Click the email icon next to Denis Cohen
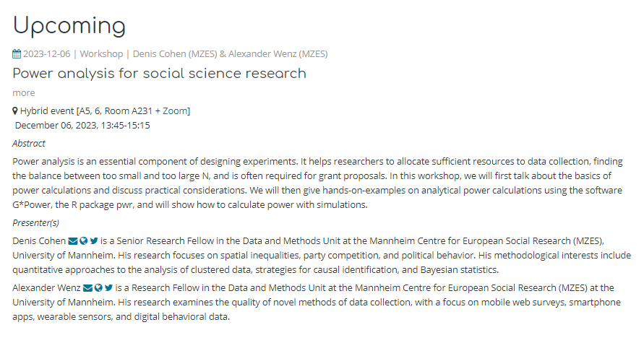 (x=73, y=240)
